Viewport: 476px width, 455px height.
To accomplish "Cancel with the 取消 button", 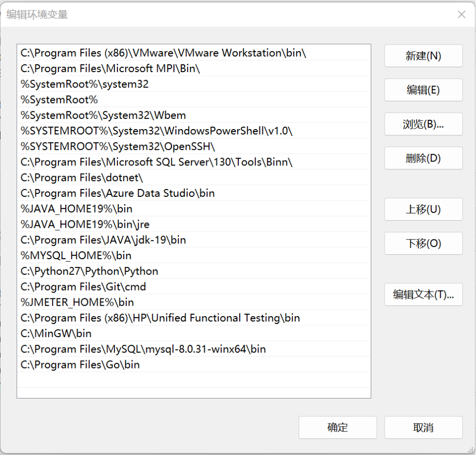I will click(423, 428).
